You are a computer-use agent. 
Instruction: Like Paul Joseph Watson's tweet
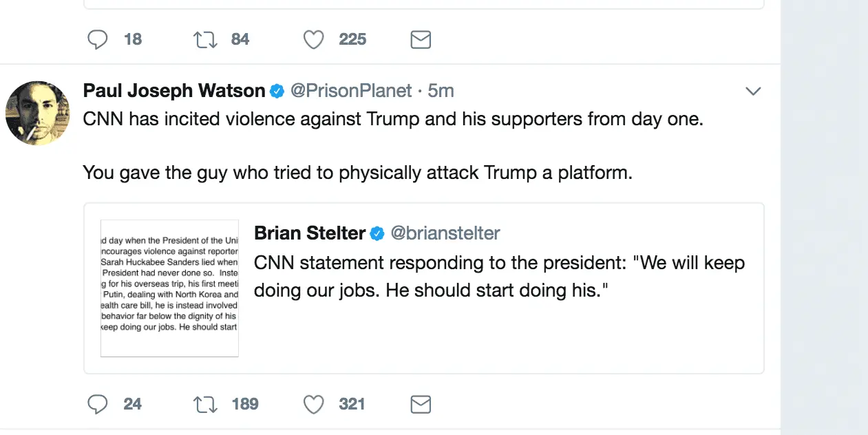pyautogui.click(x=314, y=404)
